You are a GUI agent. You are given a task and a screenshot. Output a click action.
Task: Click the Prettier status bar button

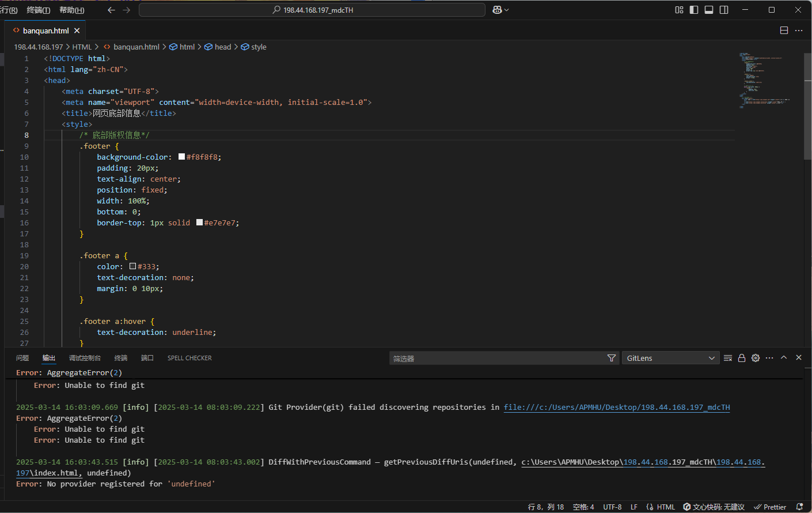tap(770, 507)
